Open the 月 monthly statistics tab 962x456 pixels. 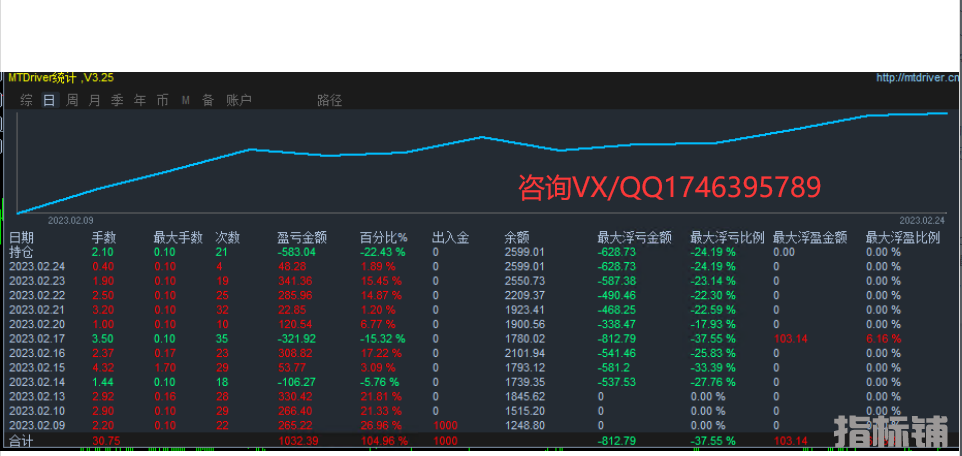(94, 100)
